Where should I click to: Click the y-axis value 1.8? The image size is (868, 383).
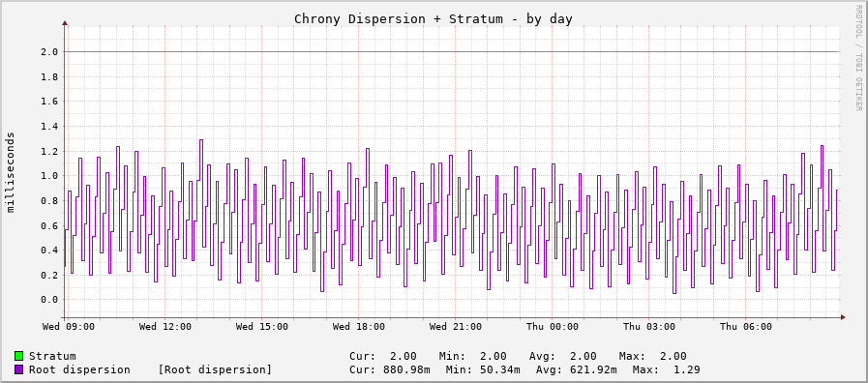point(50,77)
